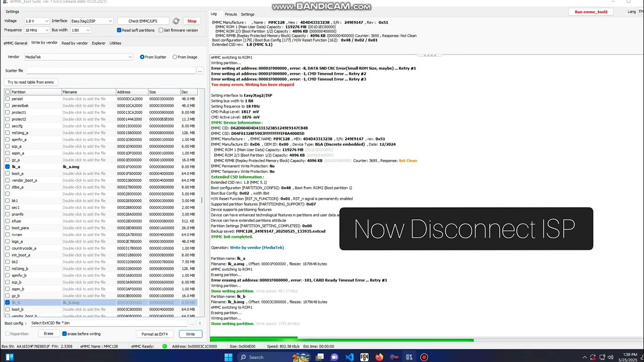This screenshot has width=644, height=362.
Task: Switch to the Read by vendor tab
Action: click(74, 43)
